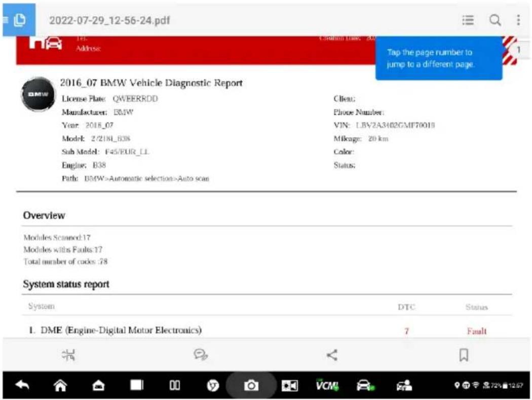The width and height of the screenshot is (532, 400).
Task: Tap the brightness picture icon next to camera
Action: (289, 385)
